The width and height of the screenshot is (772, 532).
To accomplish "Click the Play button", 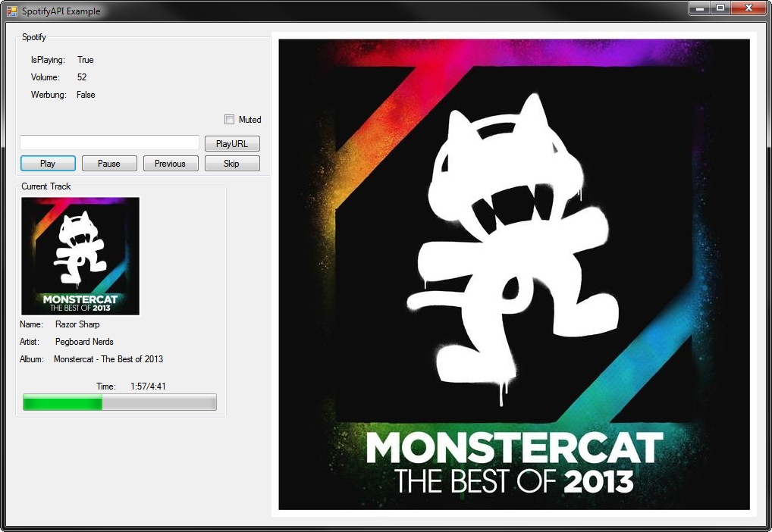I will pos(48,164).
